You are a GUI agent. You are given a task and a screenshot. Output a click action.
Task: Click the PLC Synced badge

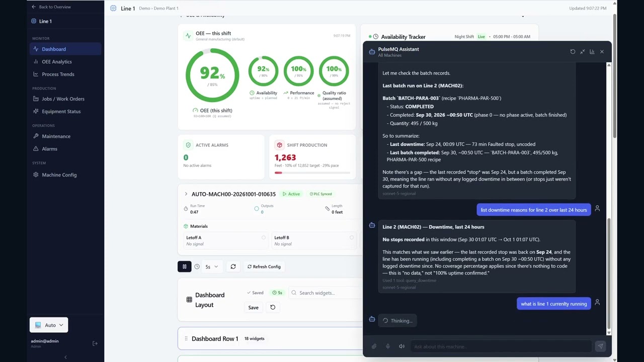[320, 194]
